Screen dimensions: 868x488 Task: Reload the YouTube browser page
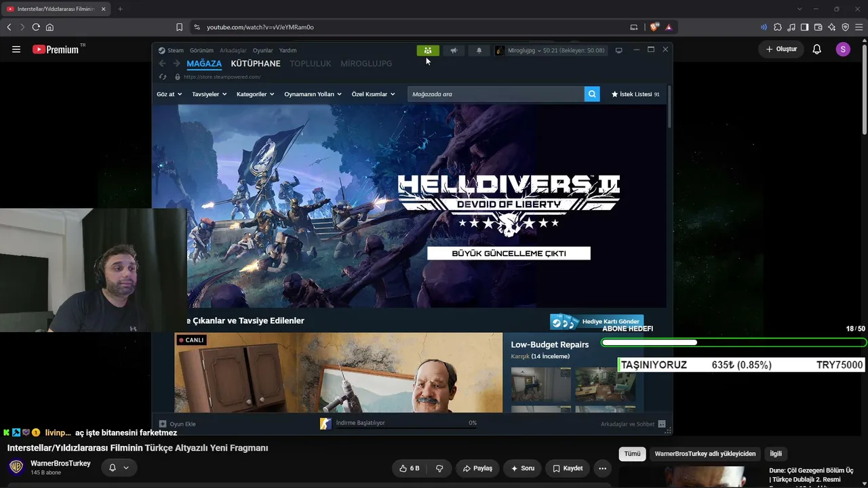point(36,27)
